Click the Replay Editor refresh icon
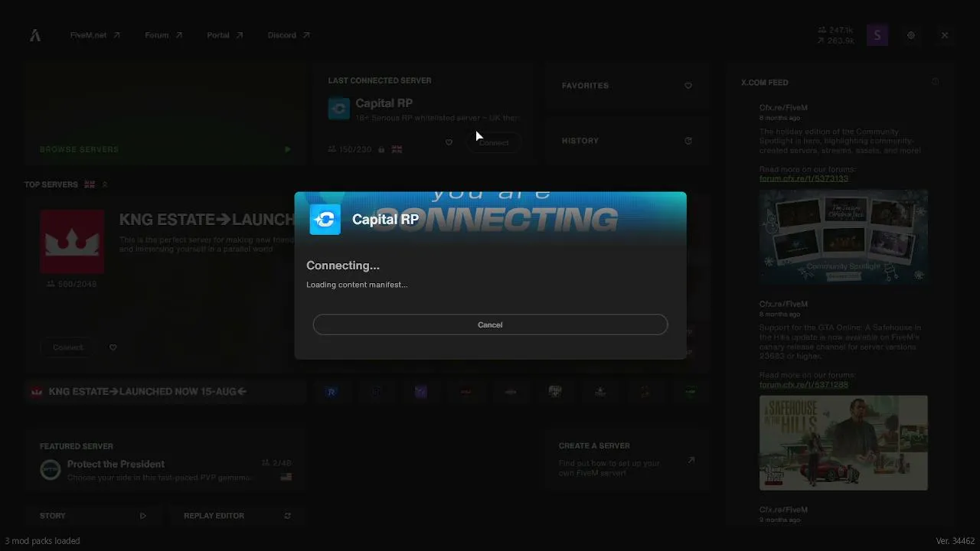Screen dimensions: 980x551 pyautogui.click(x=288, y=516)
